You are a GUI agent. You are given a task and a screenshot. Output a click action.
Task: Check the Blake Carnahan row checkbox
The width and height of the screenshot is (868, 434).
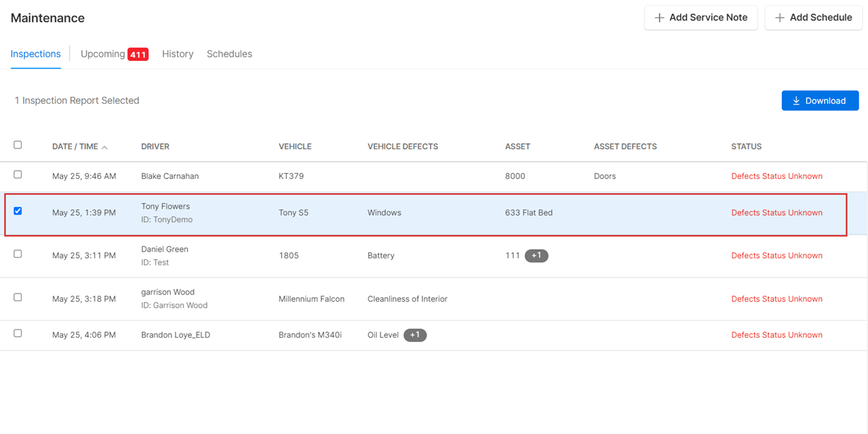click(x=18, y=174)
